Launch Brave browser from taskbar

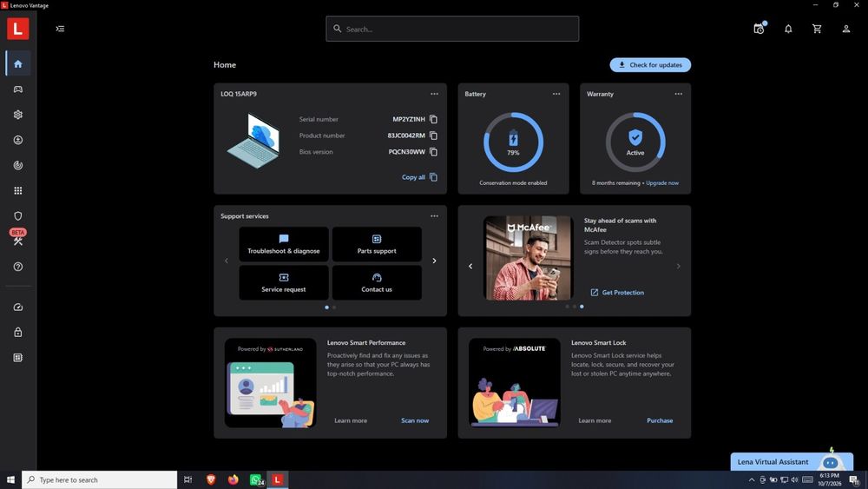click(x=210, y=479)
